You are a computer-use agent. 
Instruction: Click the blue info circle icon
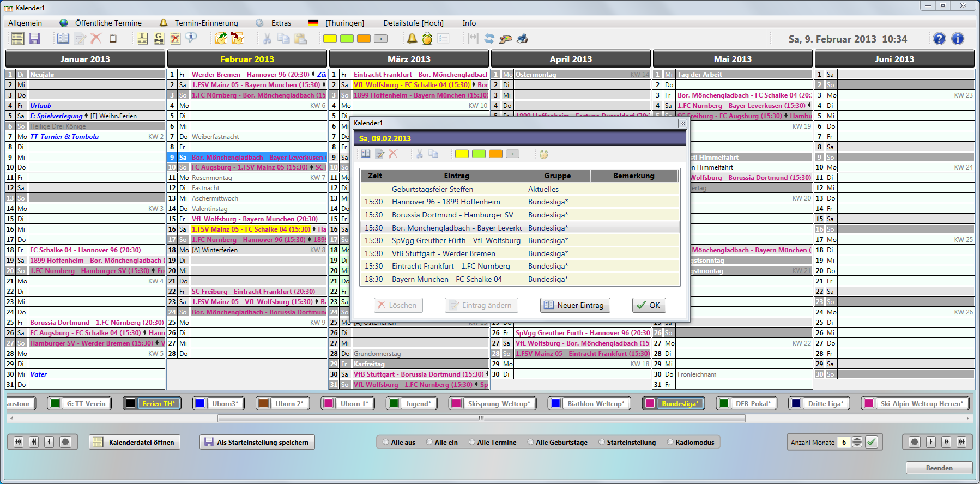958,39
